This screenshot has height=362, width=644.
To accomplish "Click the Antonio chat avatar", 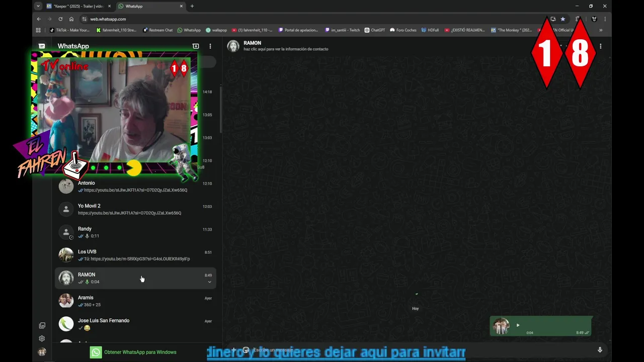I will point(66,187).
